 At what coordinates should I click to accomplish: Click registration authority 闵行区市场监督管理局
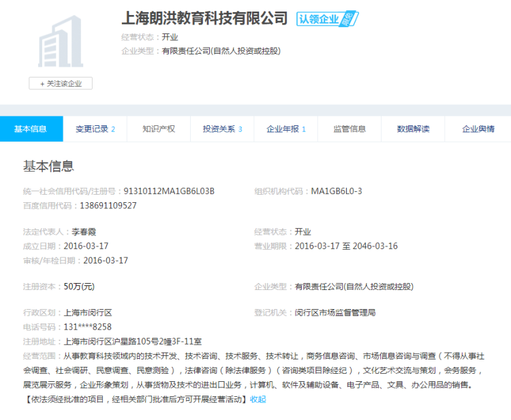tap(335, 312)
